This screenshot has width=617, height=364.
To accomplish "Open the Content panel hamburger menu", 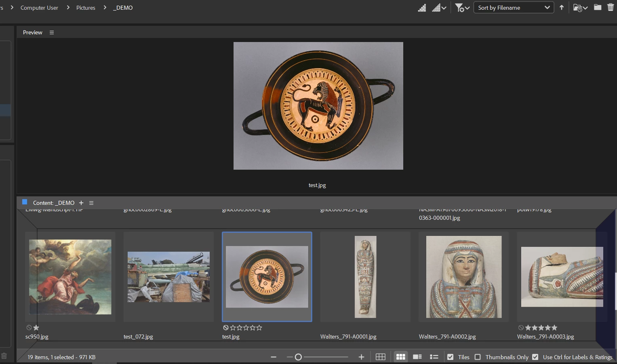I will tap(91, 203).
